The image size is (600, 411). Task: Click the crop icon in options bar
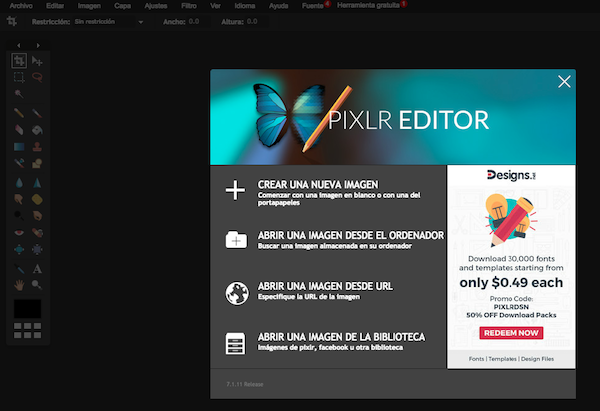click(x=12, y=21)
